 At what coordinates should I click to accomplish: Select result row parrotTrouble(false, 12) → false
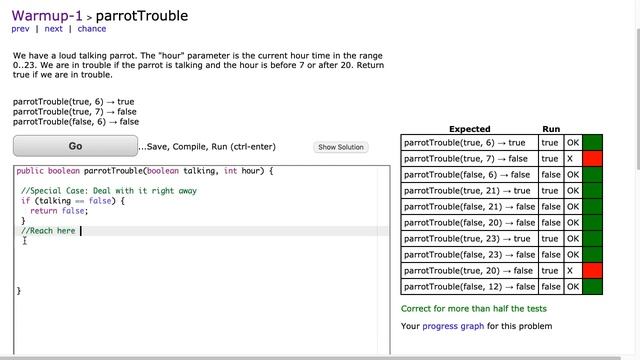(x=501, y=287)
